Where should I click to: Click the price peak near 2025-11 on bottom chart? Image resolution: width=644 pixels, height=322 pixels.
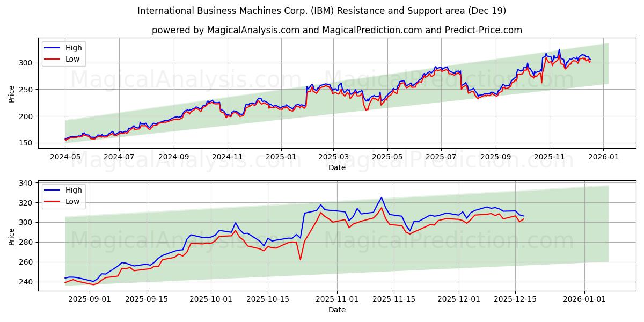(x=381, y=197)
